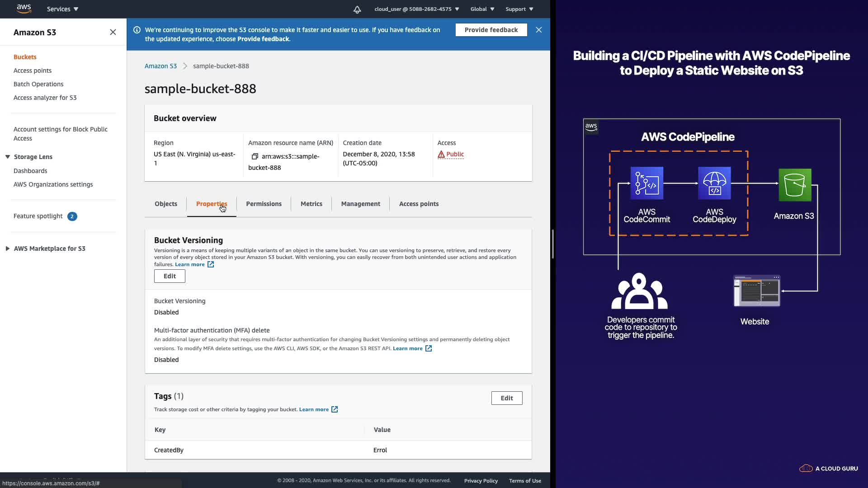Viewport: 868px width, 488px height.
Task: Click Edit button under Bucket Versioning
Action: click(170, 276)
